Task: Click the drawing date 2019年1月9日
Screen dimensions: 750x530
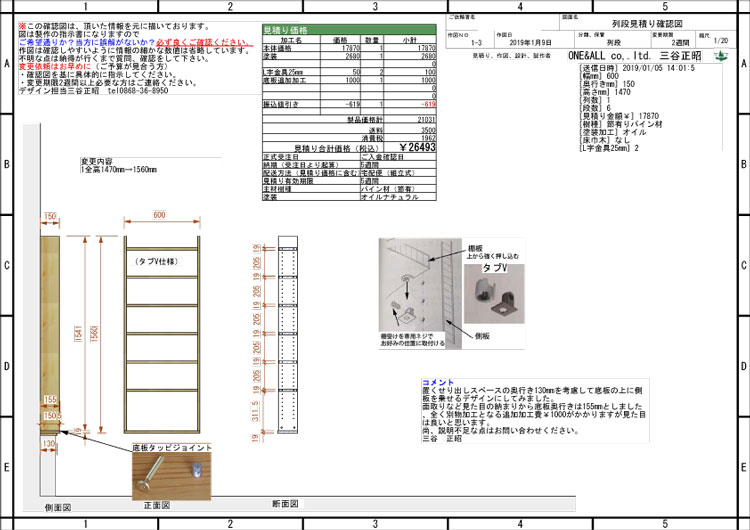Action: pyautogui.click(x=530, y=43)
